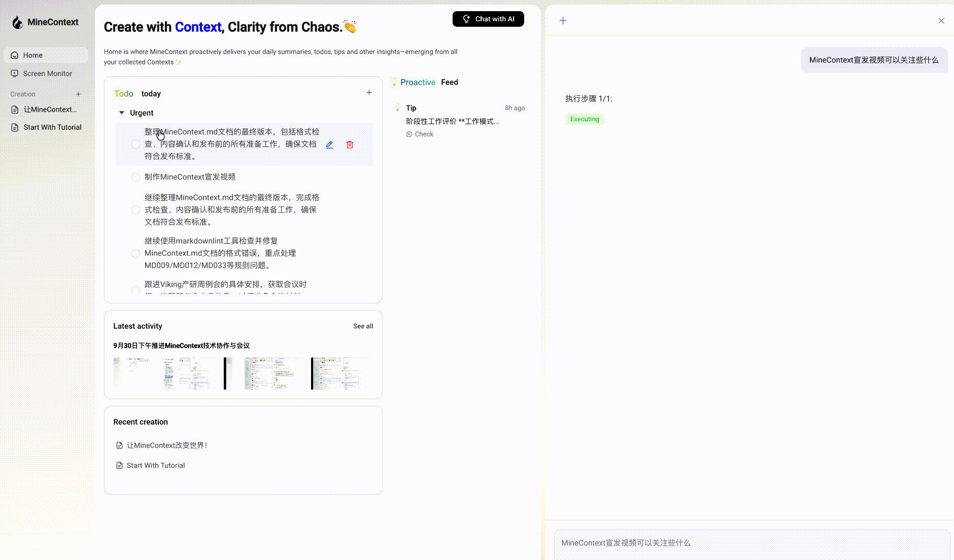
Task: Mark the first urgent todo complete
Action: coord(135,144)
